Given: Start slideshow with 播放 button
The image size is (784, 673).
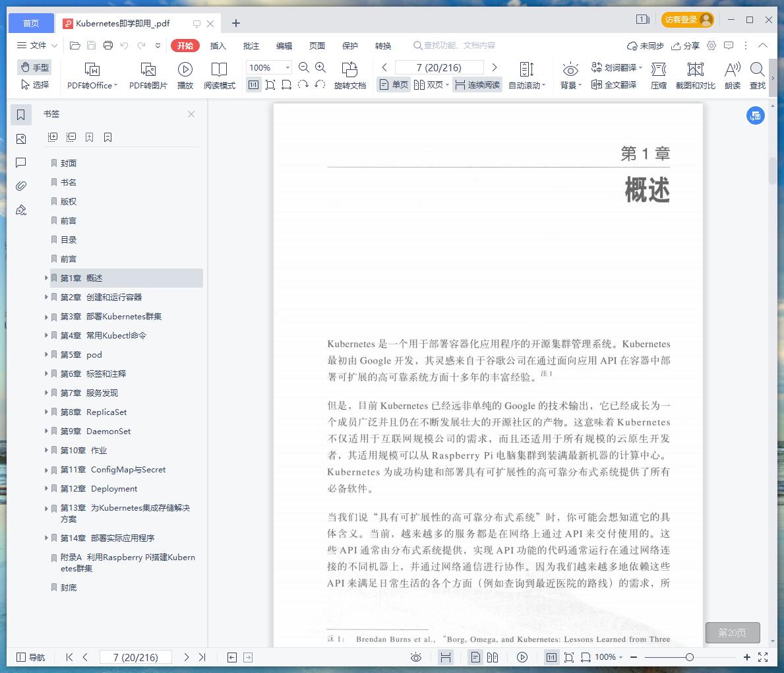Looking at the screenshot, I should [x=185, y=76].
